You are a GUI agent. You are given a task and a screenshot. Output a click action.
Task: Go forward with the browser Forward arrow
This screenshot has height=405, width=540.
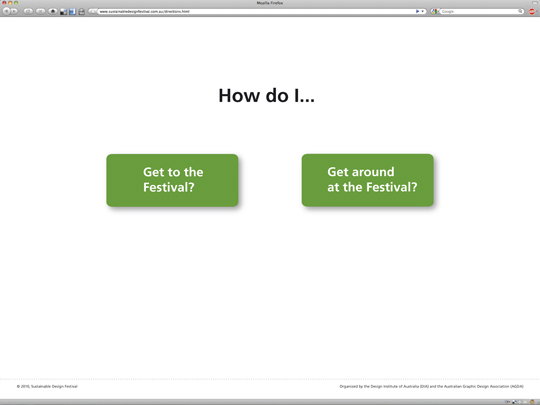14,11
